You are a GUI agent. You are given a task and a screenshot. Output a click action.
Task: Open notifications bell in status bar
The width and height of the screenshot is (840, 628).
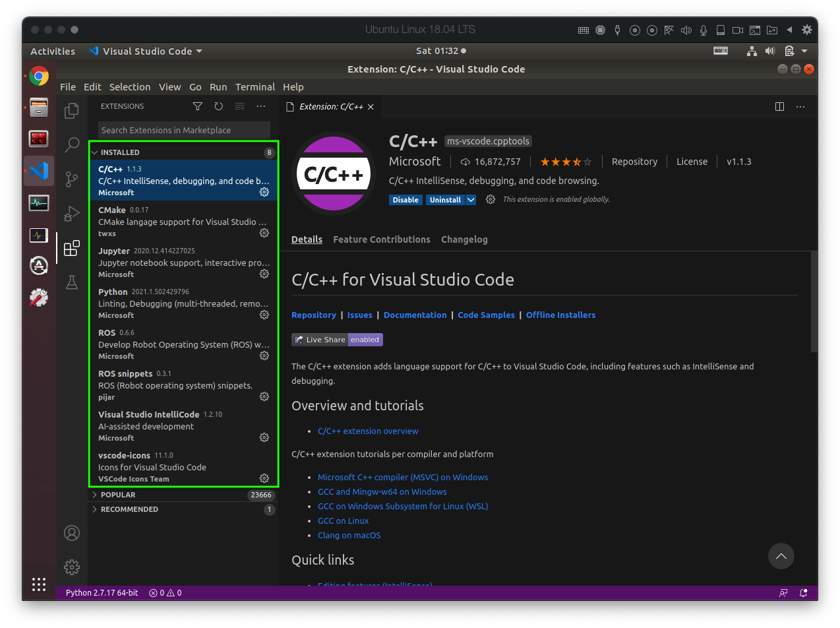pyautogui.click(x=803, y=593)
